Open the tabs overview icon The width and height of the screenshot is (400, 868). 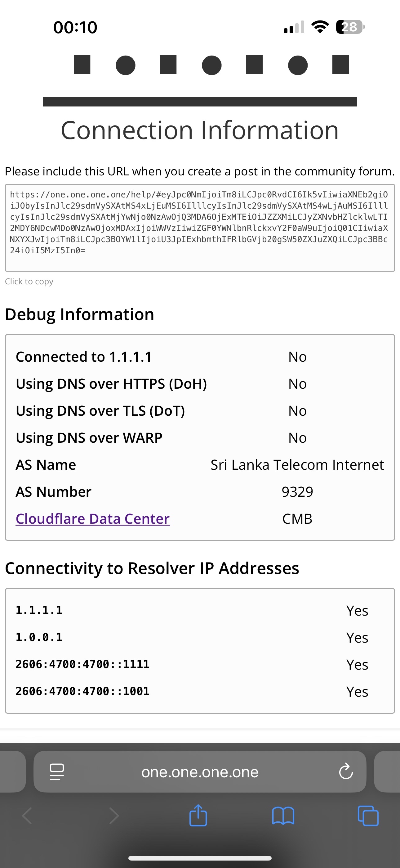pos(368,816)
